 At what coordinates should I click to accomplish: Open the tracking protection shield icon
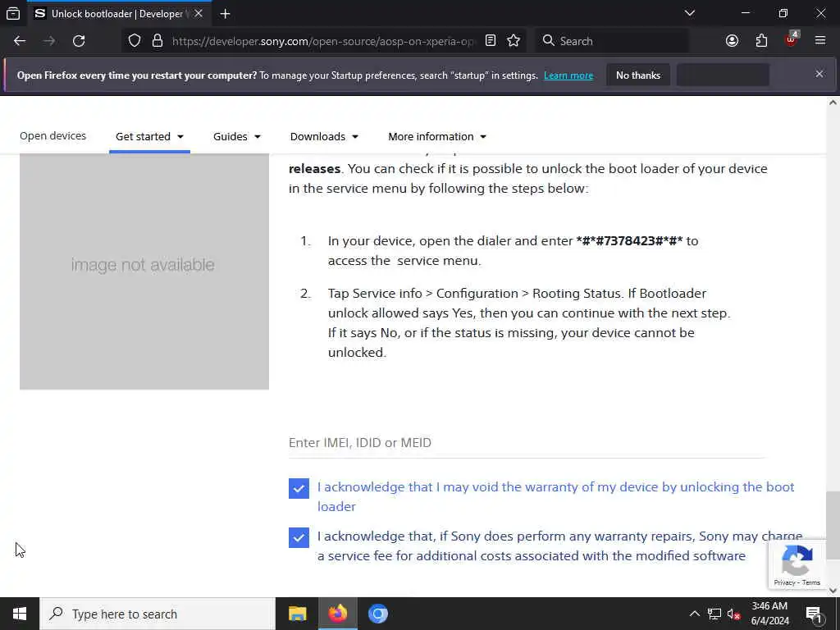click(135, 41)
